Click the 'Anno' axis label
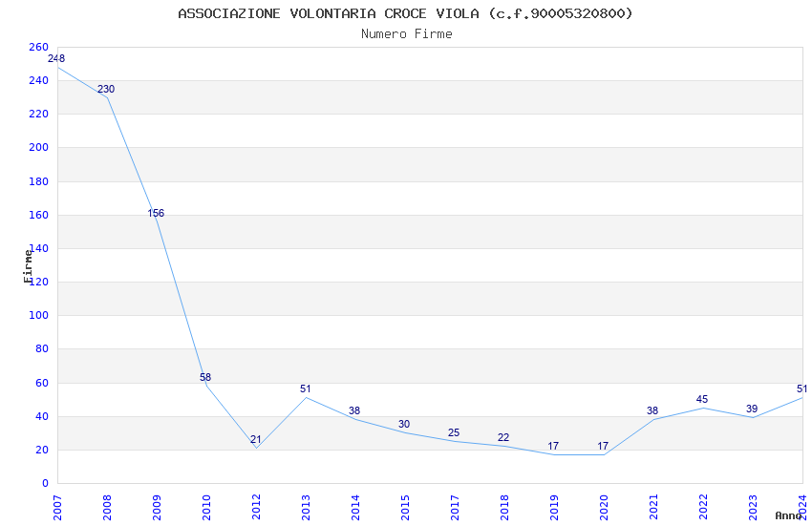 [x=788, y=515]
